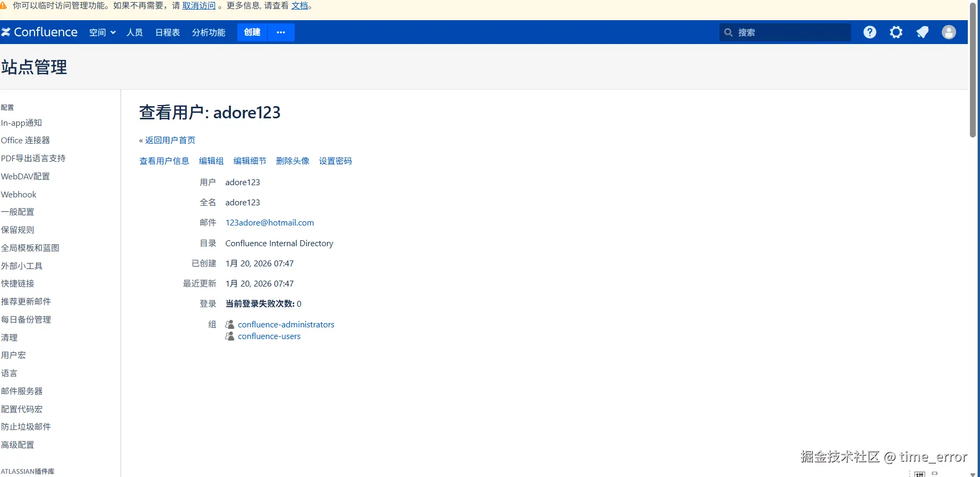
Task: Open 一般配置 in sidebar
Action: [x=18, y=212]
